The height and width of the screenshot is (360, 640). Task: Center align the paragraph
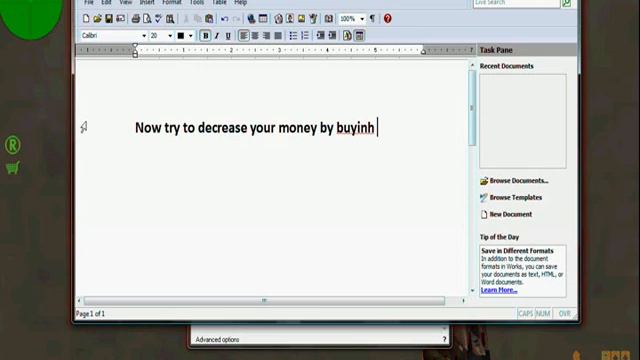(255, 36)
